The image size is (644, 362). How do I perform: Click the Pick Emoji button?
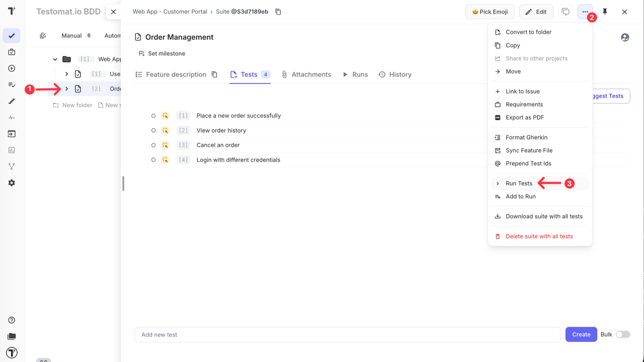(x=490, y=12)
